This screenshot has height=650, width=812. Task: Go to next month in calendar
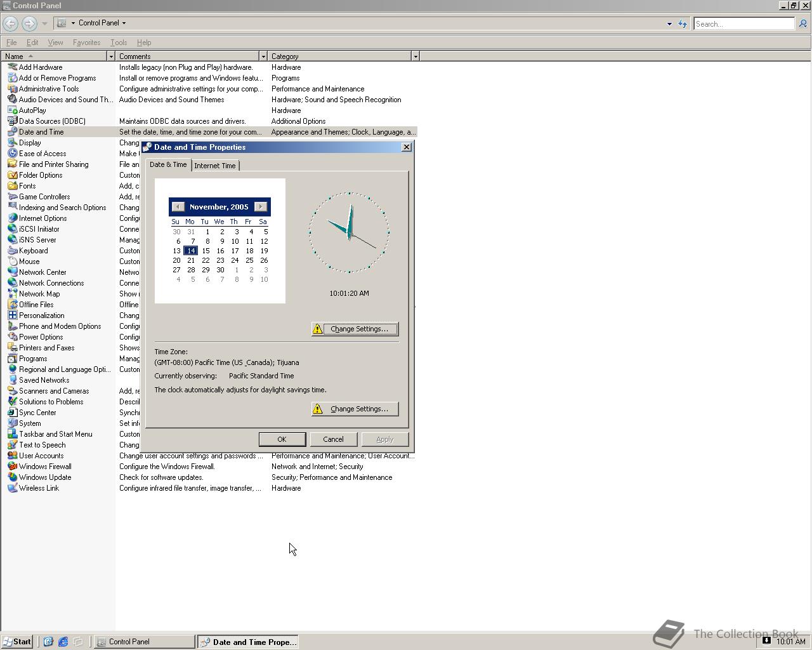[261, 207]
